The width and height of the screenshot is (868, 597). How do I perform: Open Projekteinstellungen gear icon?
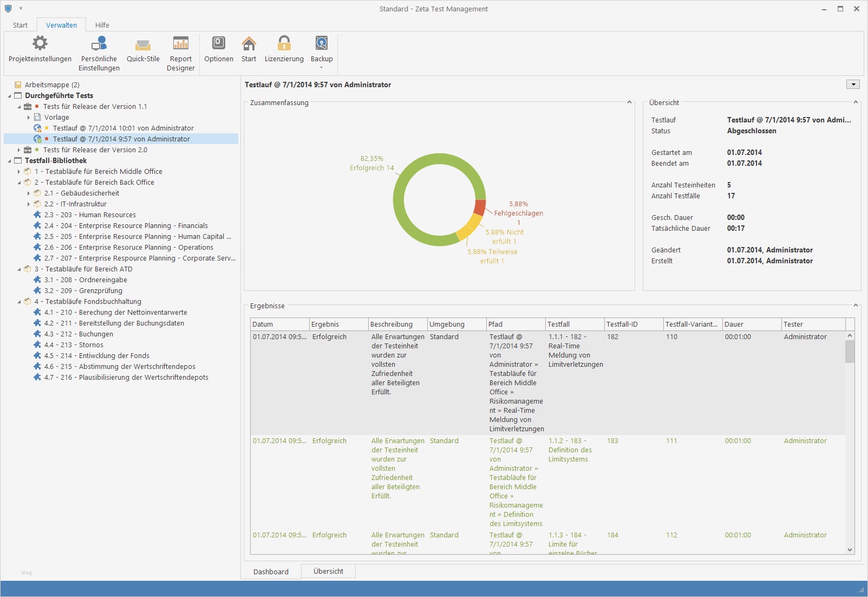pos(40,43)
